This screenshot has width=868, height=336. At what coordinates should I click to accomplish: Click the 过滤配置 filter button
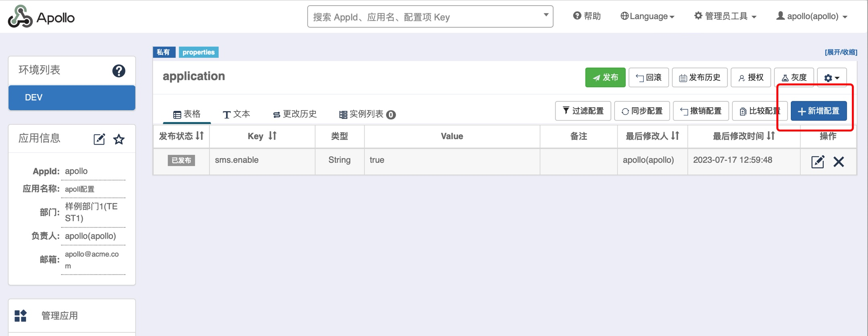pyautogui.click(x=583, y=111)
